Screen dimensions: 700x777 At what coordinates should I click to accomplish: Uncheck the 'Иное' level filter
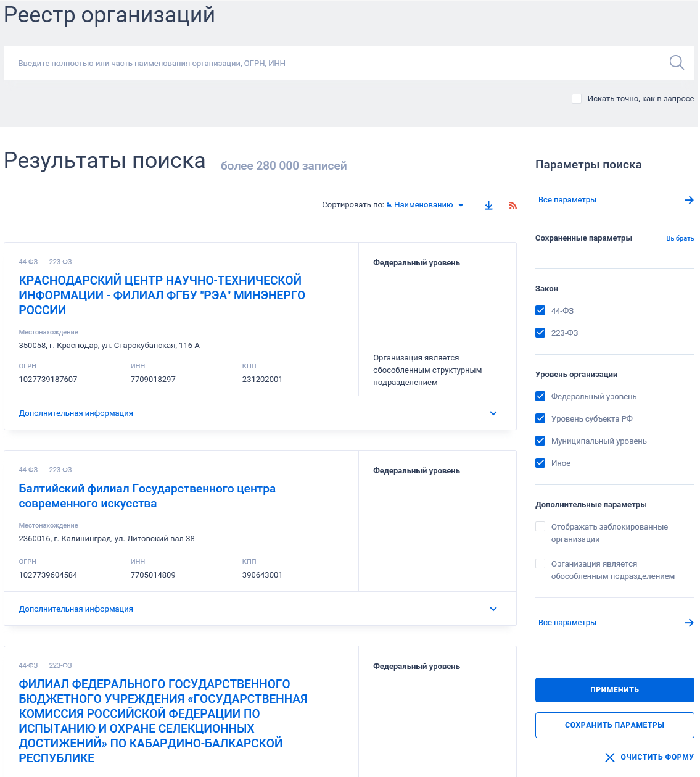click(x=540, y=463)
